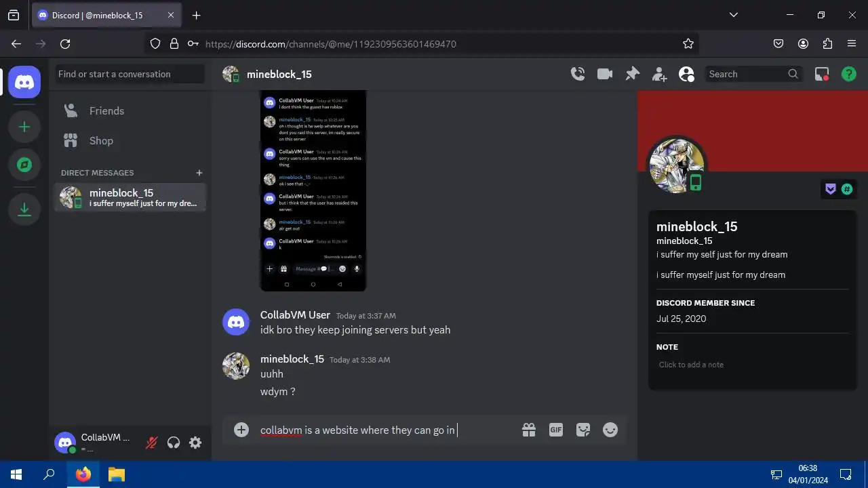This screenshot has height=488, width=868.
Task: Open the sticker picker icon
Action: pos(583,430)
